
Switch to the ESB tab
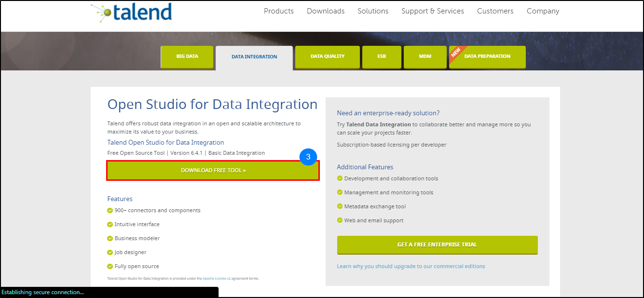click(382, 56)
